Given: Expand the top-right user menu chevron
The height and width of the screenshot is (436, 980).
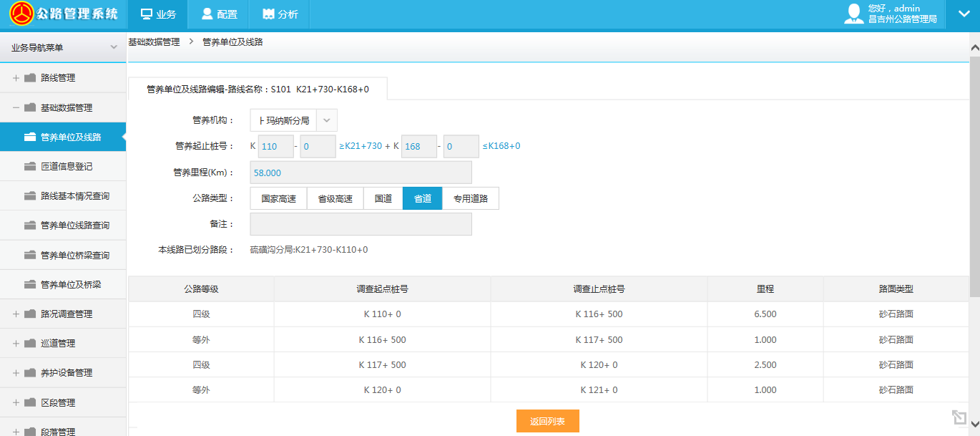Looking at the screenshot, I should pos(963,14).
